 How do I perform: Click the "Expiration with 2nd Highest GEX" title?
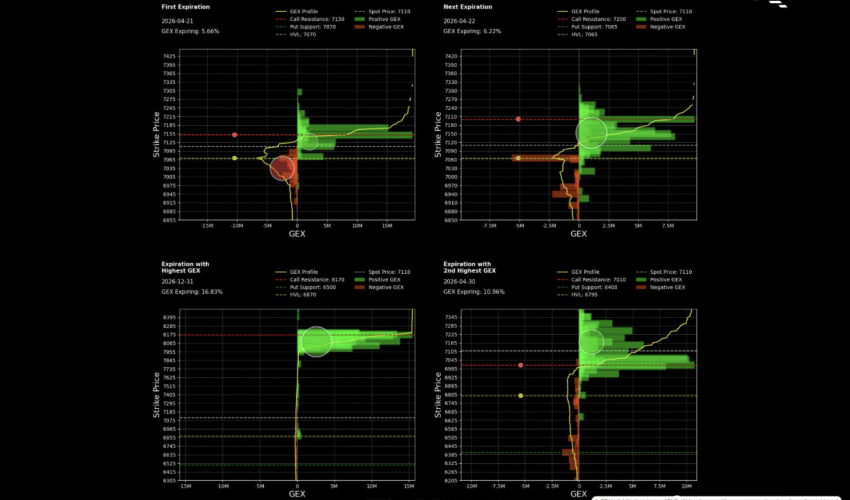click(469, 267)
